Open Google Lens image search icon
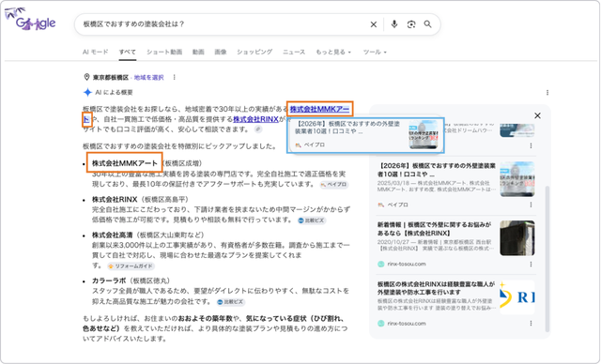601x364 pixels. point(411,24)
